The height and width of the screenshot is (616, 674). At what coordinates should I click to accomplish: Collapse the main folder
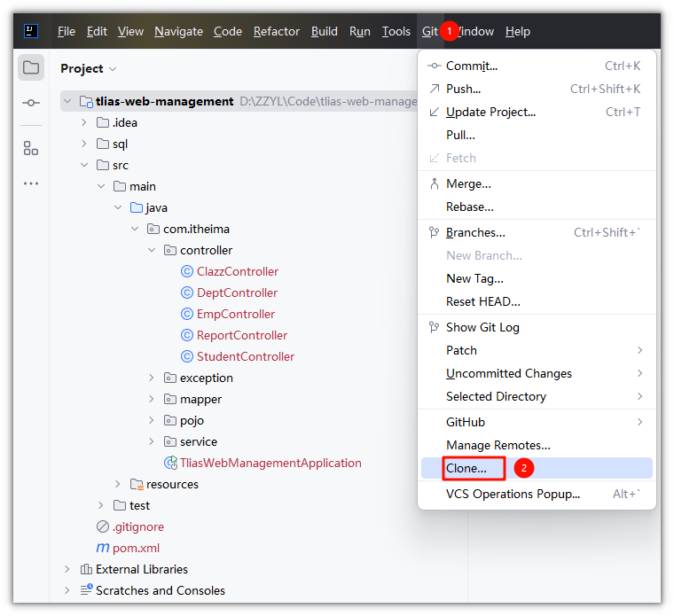click(x=101, y=186)
